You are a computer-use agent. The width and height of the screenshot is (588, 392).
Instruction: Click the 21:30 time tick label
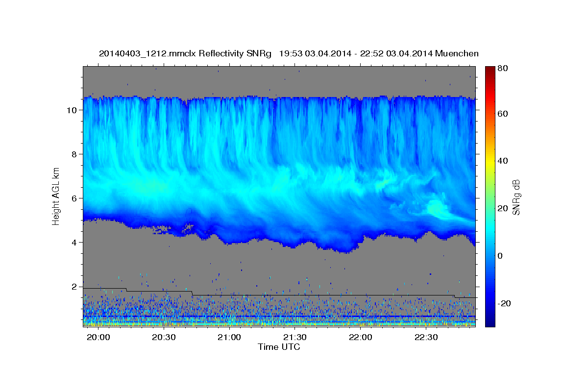(295, 338)
